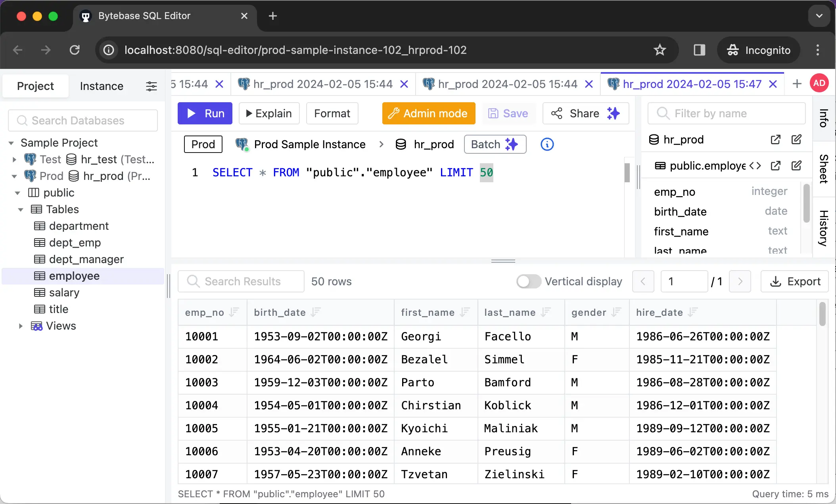Run the SQL query
The height and width of the screenshot is (504, 836).
(x=205, y=114)
